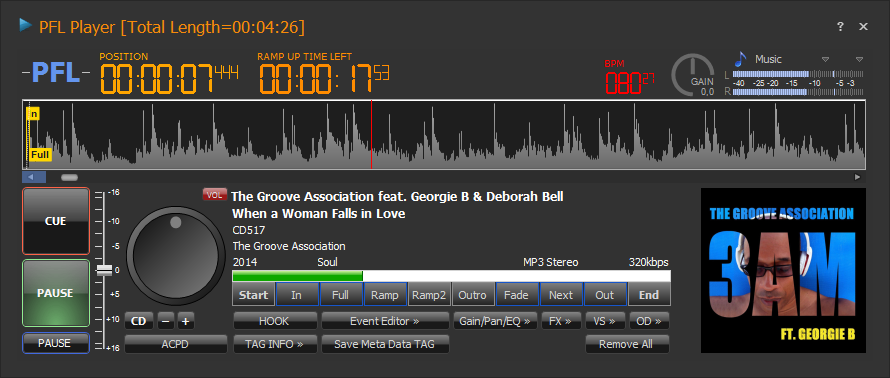Viewport: 890px width, 378px height.
Task: Expand the TAG INFO section
Action: pos(275,344)
